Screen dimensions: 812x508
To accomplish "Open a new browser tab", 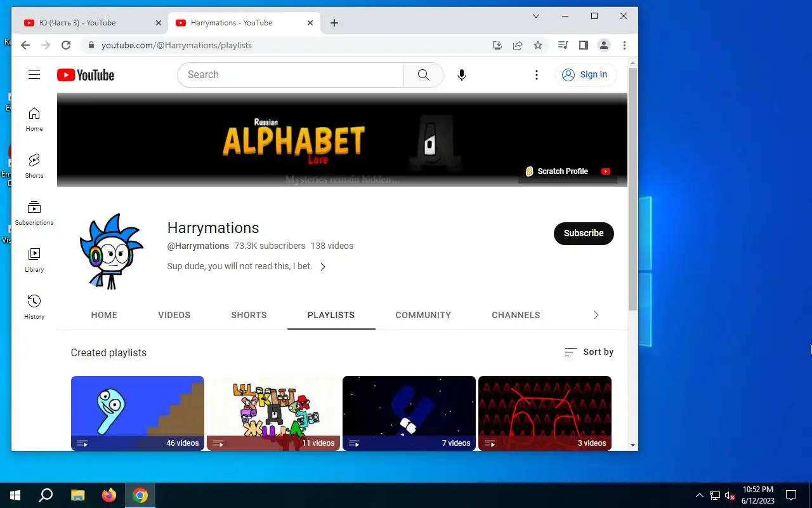I will click(334, 23).
